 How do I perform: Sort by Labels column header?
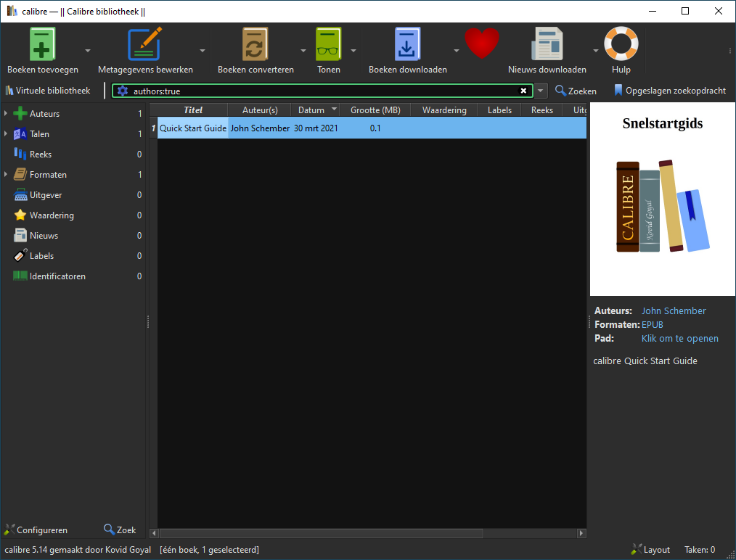(x=499, y=110)
